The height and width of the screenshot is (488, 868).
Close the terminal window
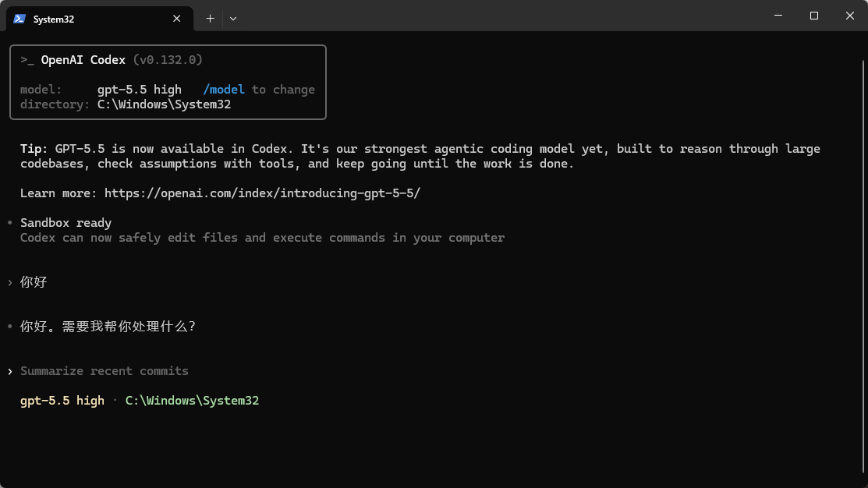tap(850, 16)
